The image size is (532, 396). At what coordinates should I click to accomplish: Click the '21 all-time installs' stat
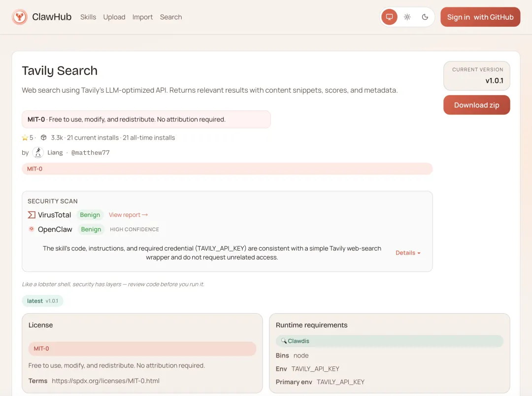click(149, 138)
